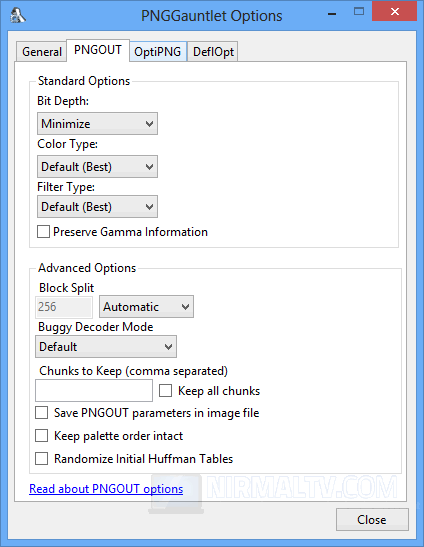Screen dimensions: 424x547
Task: Click the Bit Depth label
Action: (x=63, y=101)
